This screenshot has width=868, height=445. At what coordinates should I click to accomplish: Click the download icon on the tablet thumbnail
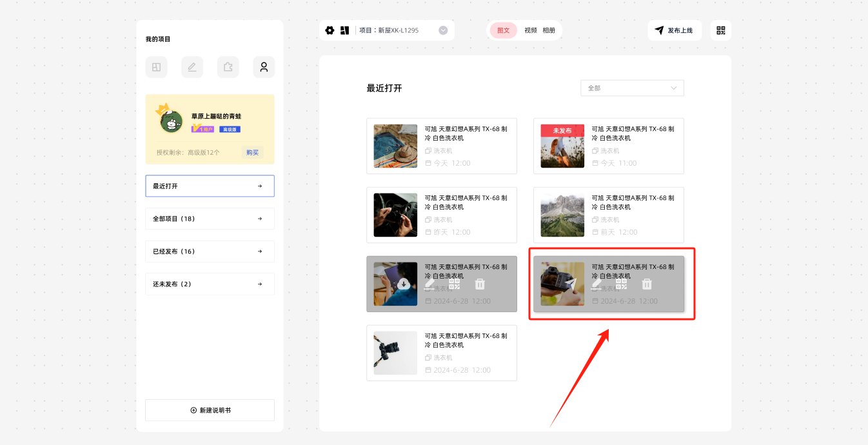tap(403, 284)
